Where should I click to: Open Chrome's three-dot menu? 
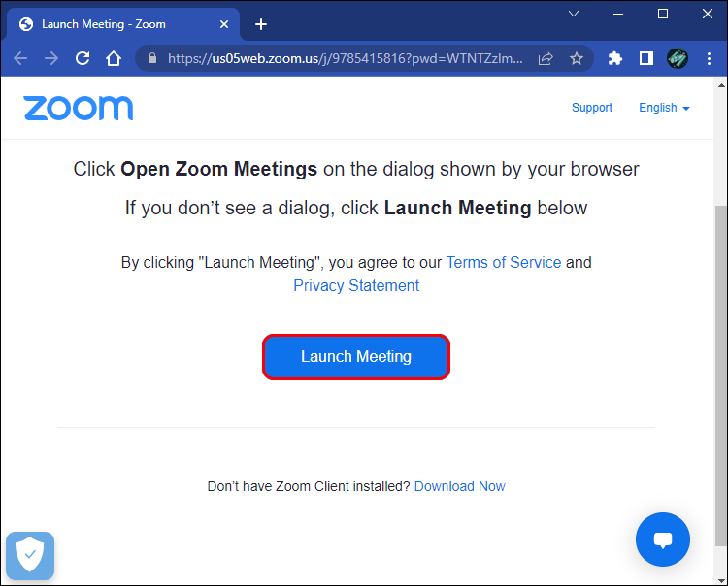coord(710,58)
